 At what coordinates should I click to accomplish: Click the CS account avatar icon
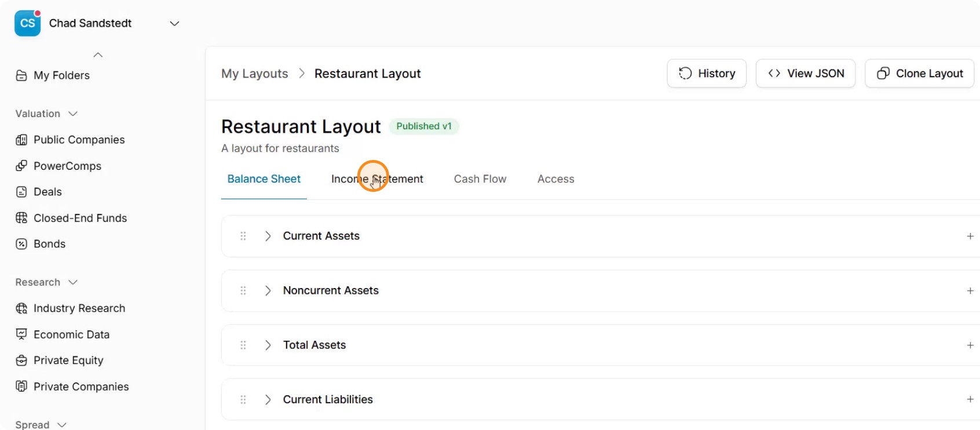tap(27, 23)
